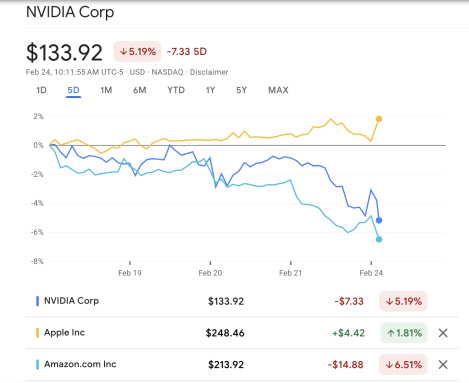Click the teal Amazon color marker in legend
The width and height of the screenshot is (469, 383).
click(37, 364)
